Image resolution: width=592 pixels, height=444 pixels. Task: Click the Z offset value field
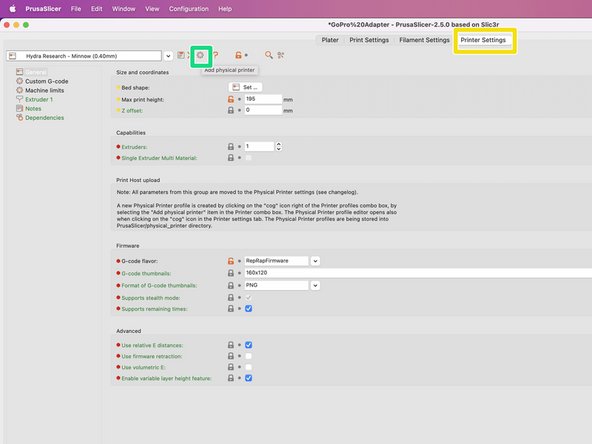(x=263, y=110)
